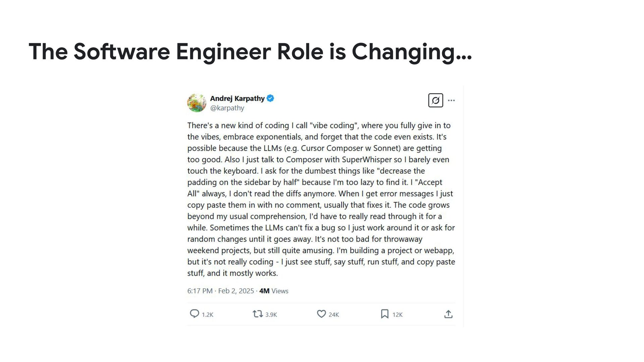Click the reply speech bubble icon

pos(194,314)
